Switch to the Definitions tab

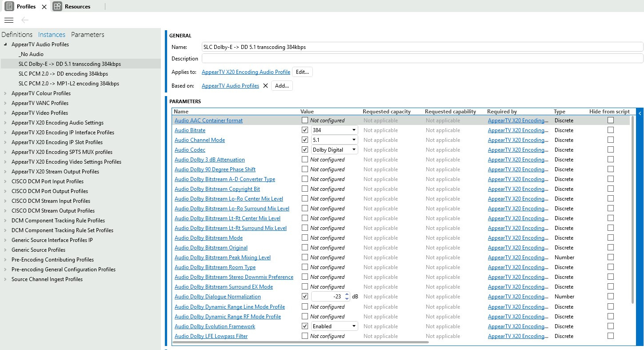17,35
